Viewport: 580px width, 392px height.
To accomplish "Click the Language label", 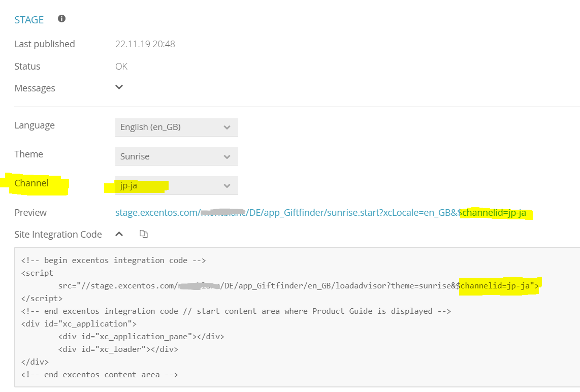I will coord(35,125).
